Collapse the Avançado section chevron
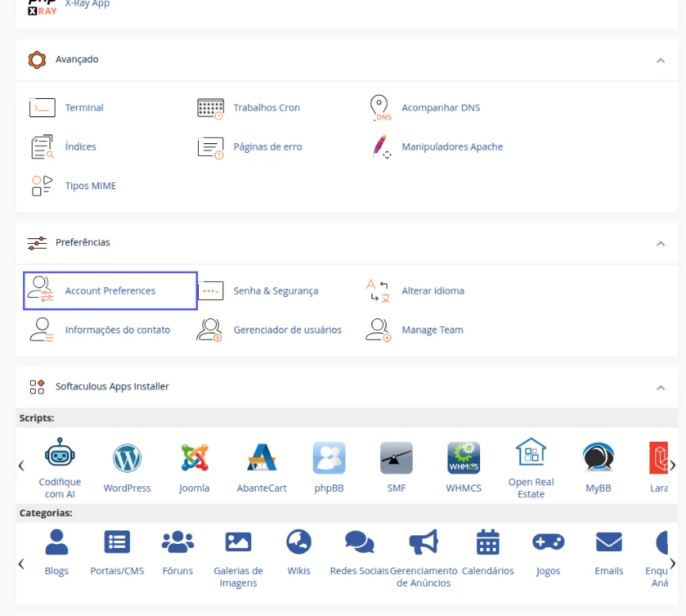This screenshot has height=616, width=686. coord(661,60)
